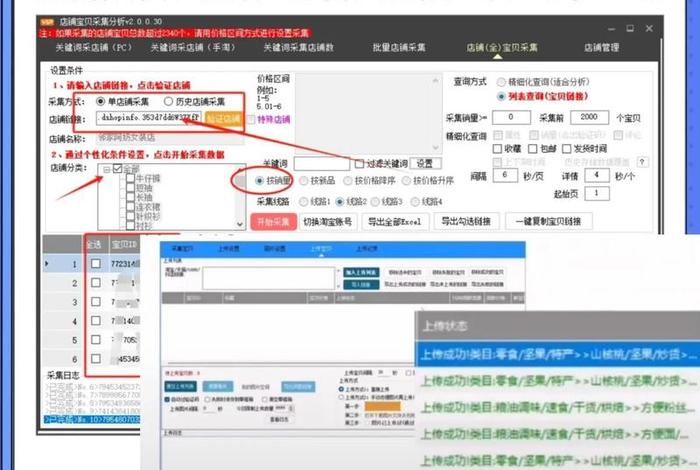The height and width of the screenshot is (470, 700).
Task: Select the 店铺(全)宝贝采集 tab
Action: click(502, 47)
